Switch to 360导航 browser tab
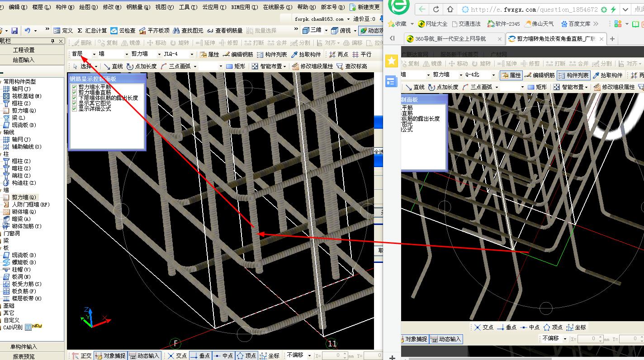 (454, 39)
